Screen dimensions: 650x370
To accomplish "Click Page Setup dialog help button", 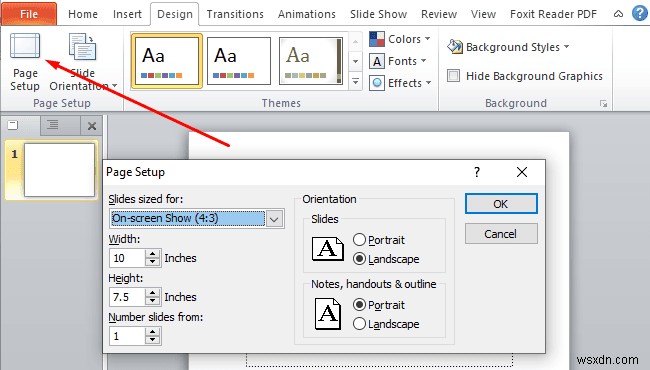I will click(x=477, y=172).
